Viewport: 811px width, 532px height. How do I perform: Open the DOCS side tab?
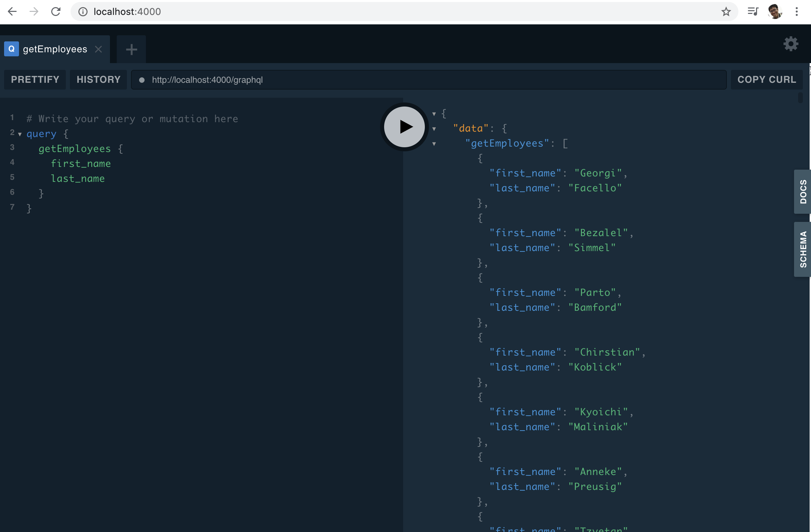(x=803, y=192)
